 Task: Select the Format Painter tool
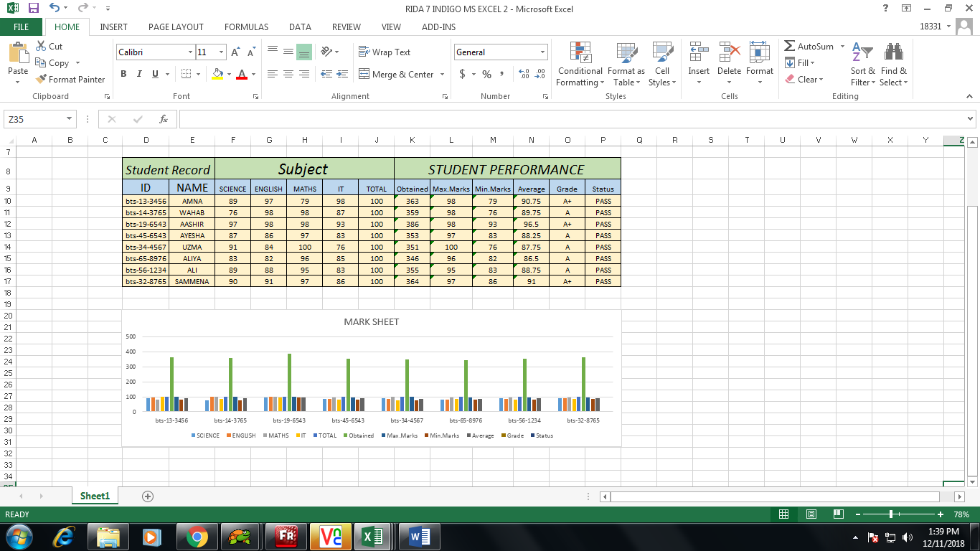click(x=70, y=79)
